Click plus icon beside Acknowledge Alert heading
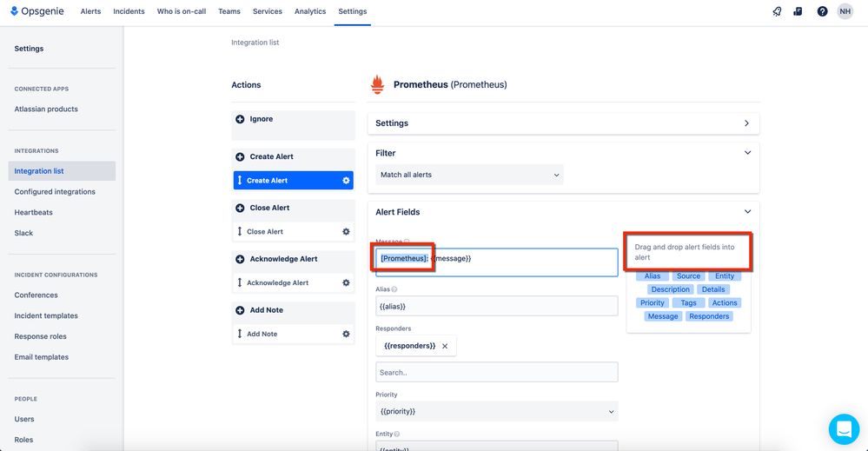Screen dimensions: 868x451 click(240, 259)
